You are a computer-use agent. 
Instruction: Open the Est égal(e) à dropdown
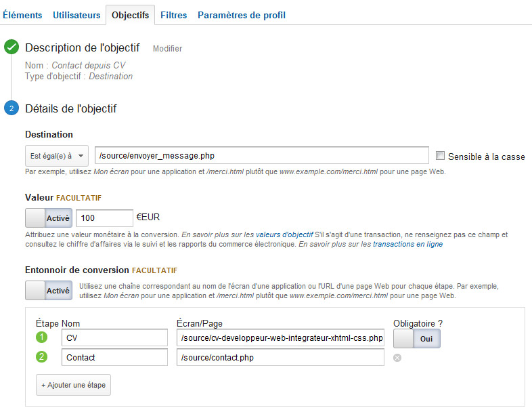(57, 156)
